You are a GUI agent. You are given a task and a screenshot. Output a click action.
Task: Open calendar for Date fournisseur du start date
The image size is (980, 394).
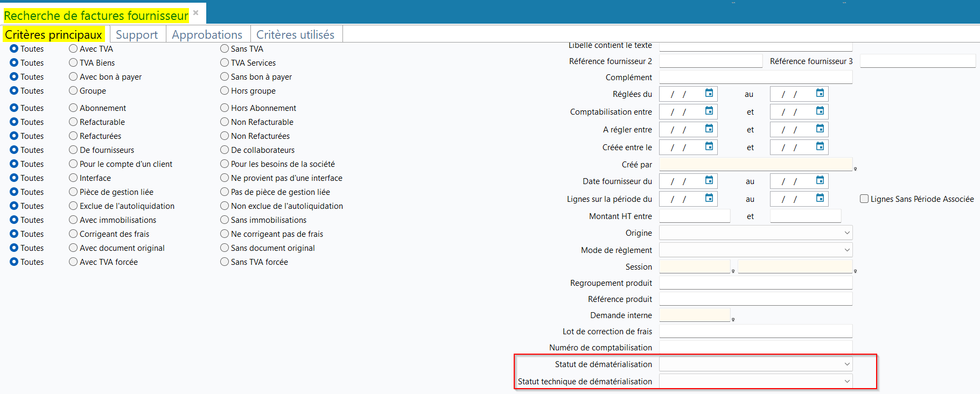709,180
